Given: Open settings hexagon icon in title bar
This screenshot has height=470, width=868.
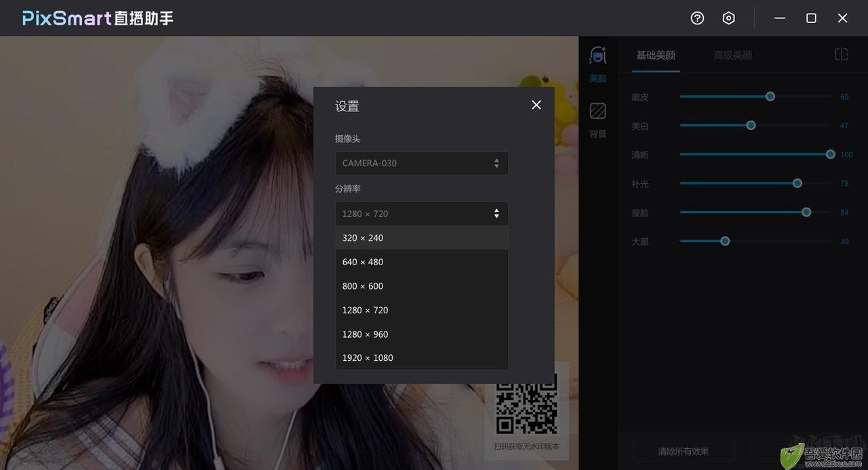Looking at the screenshot, I should click(x=728, y=18).
